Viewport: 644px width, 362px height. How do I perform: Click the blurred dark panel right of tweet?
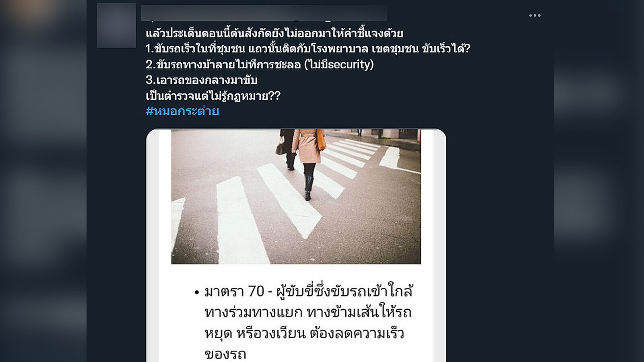[x=599, y=181]
